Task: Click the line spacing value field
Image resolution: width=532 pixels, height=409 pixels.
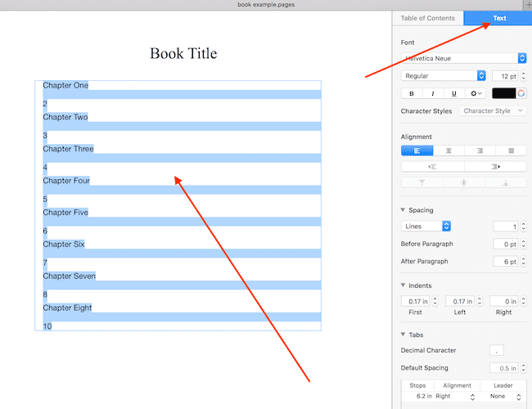Action: click(506, 227)
